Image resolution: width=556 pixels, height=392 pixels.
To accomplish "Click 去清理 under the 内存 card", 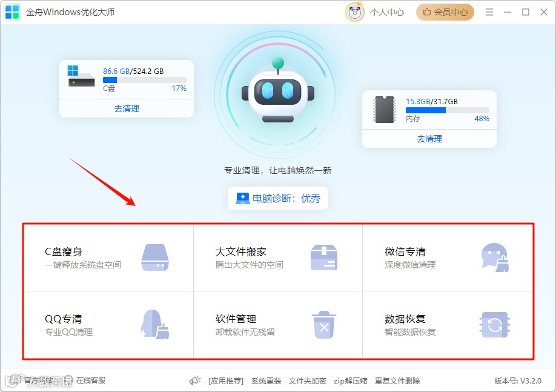I will (429, 139).
